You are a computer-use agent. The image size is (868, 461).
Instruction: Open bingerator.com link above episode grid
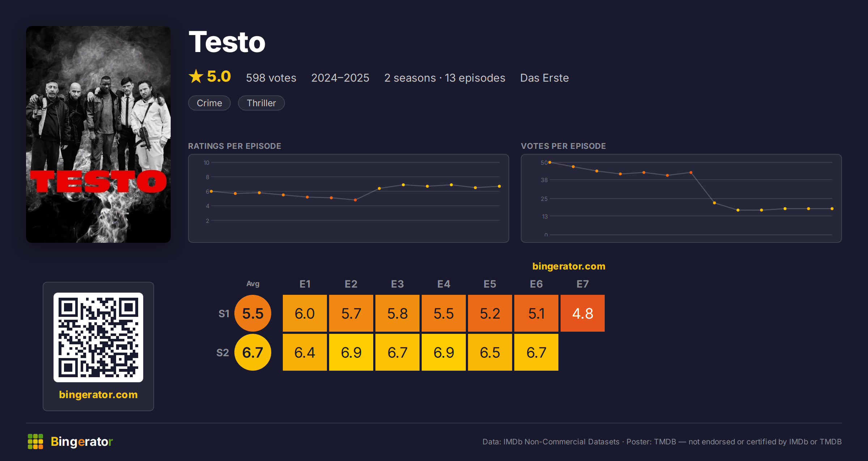click(x=569, y=266)
